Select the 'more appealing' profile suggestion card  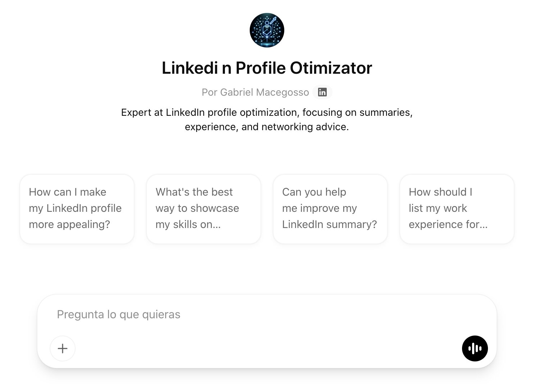77,209
